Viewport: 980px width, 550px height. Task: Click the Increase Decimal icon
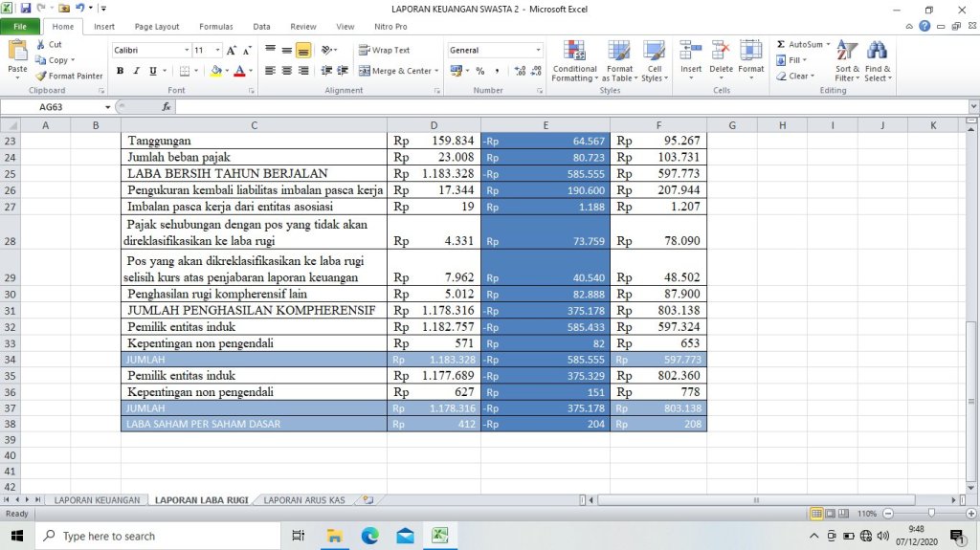coord(520,71)
